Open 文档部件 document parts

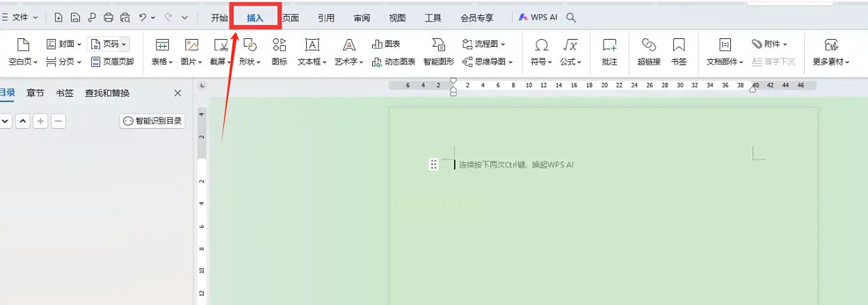point(725,53)
